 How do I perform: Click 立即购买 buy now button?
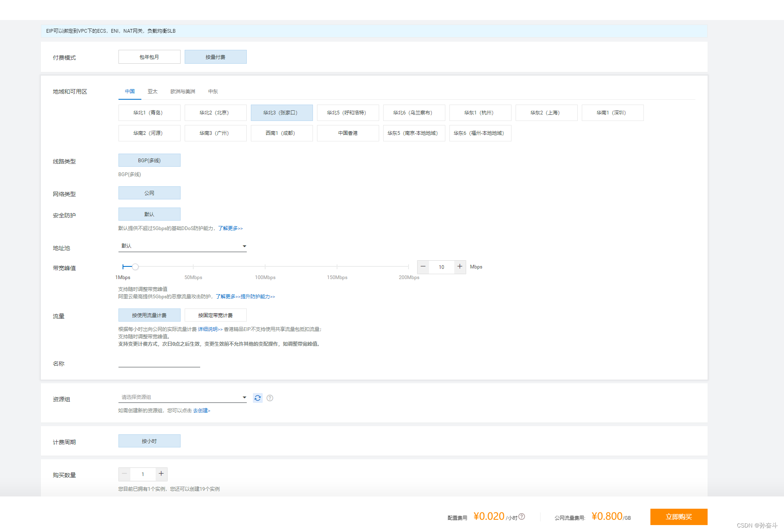click(x=679, y=517)
